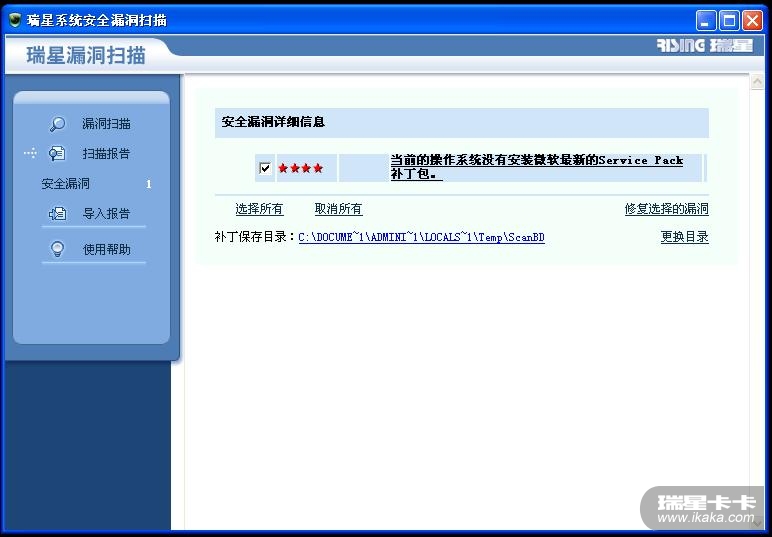Click the shield icon in title bar
Screen dimensions: 772x537
15,20
